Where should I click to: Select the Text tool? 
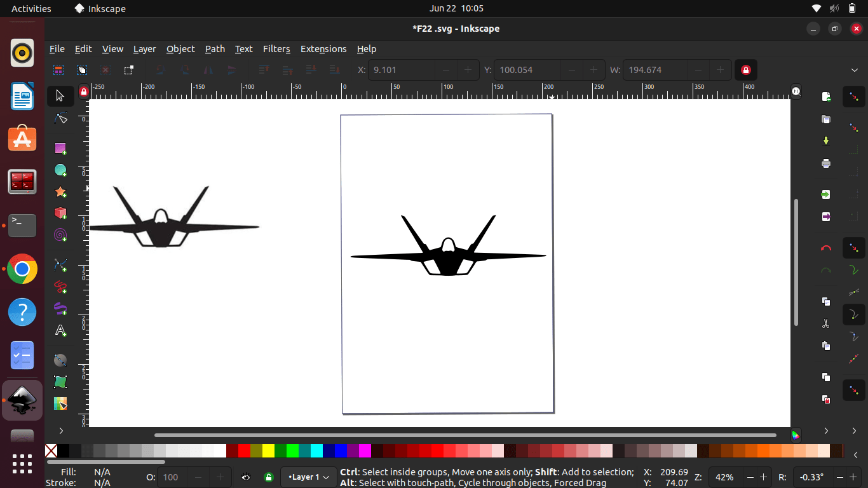[x=60, y=330]
